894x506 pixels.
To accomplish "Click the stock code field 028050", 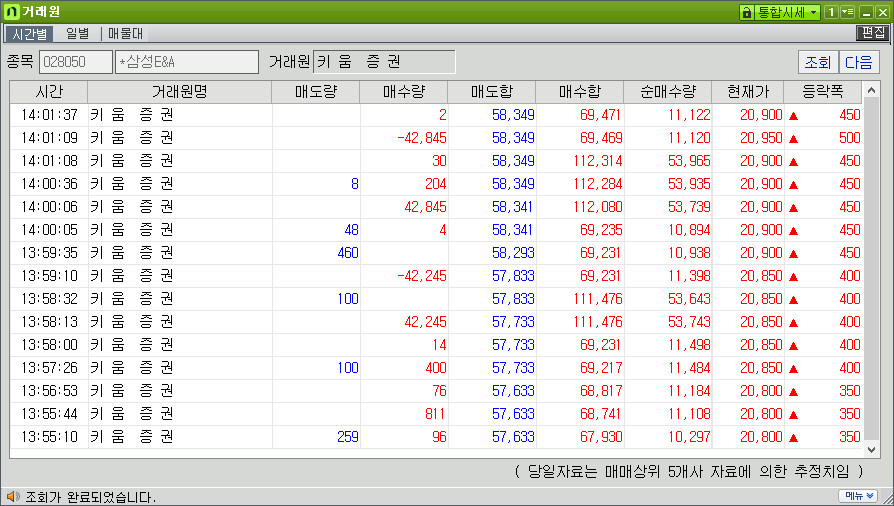I will [x=75, y=62].
